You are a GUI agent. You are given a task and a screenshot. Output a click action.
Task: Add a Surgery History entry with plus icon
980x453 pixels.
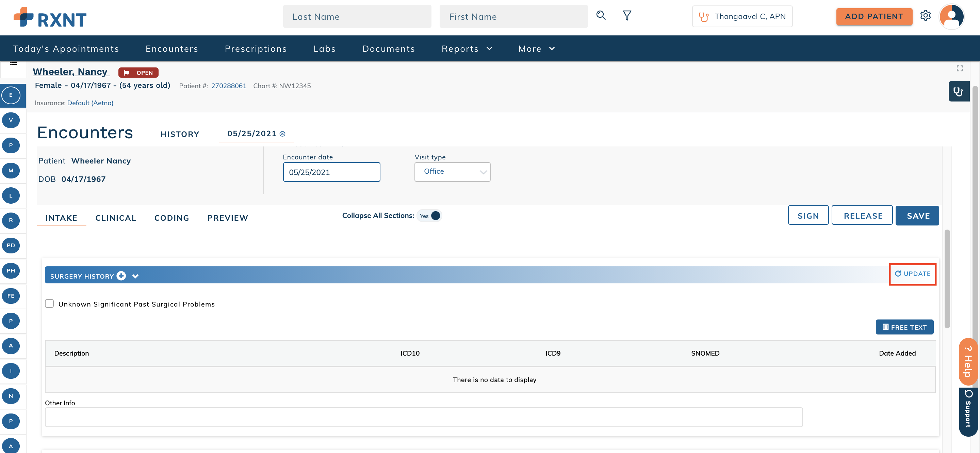coord(121,276)
